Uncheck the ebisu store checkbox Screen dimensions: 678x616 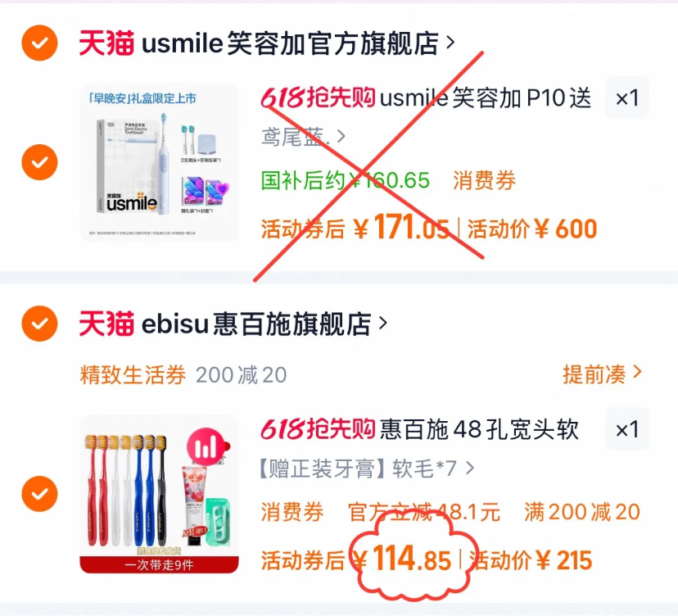click(39, 324)
